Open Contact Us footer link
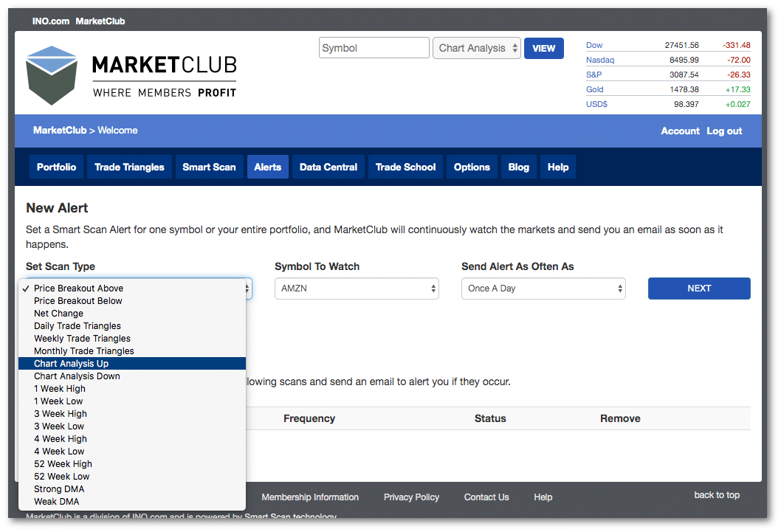The image size is (781, 532). (x=486, y=497)
